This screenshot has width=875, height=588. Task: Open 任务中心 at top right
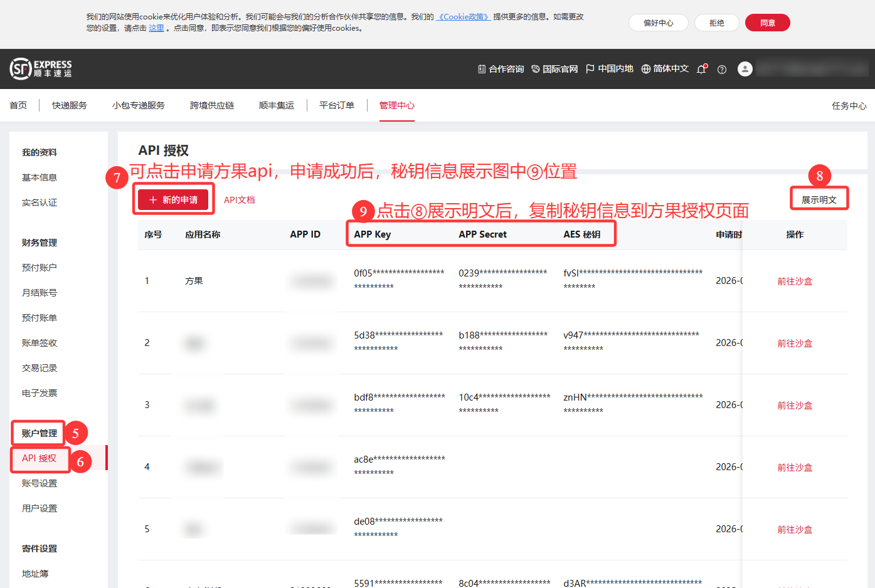pos(849,106)
